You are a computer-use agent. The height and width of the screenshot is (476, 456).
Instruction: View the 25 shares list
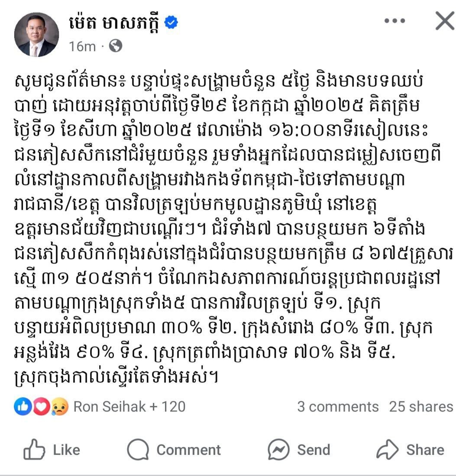click(420, 406)
